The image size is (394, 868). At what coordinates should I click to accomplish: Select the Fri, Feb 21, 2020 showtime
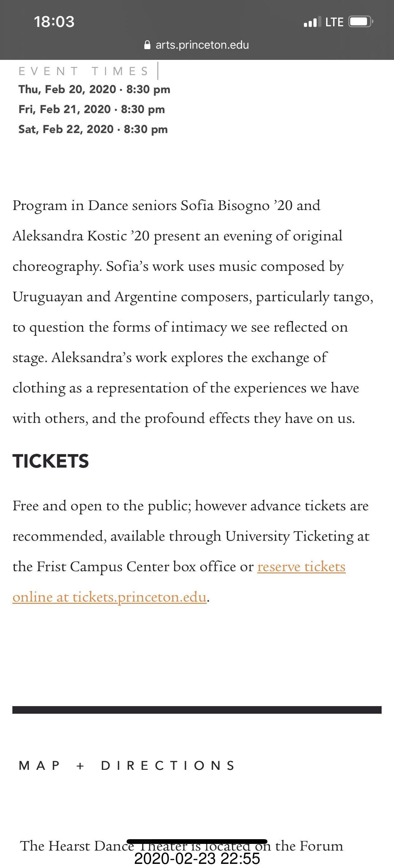(x=92, y=109)
